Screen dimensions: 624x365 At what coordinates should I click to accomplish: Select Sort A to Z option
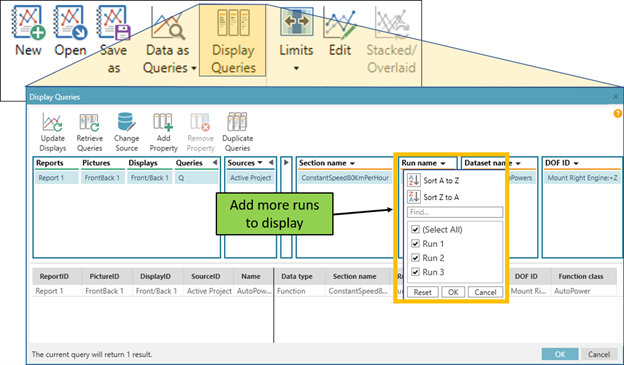tap(434, 180)
